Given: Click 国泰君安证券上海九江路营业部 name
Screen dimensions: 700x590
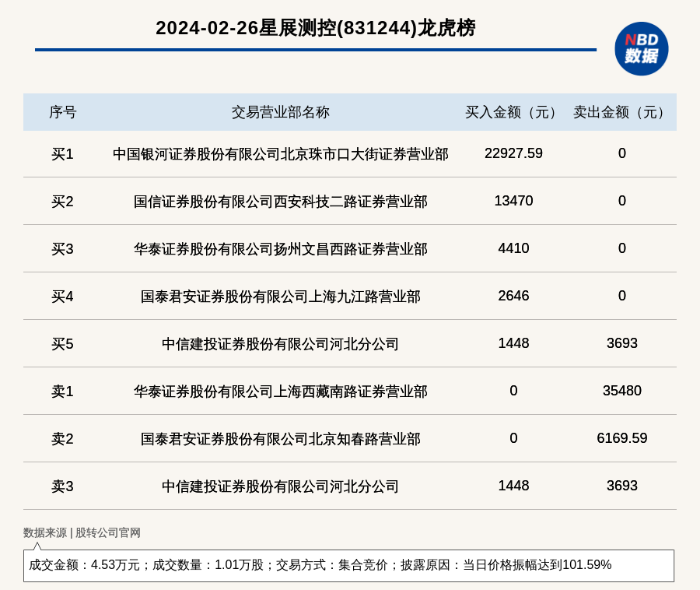Looking at the screenshot, I should 280,297.
